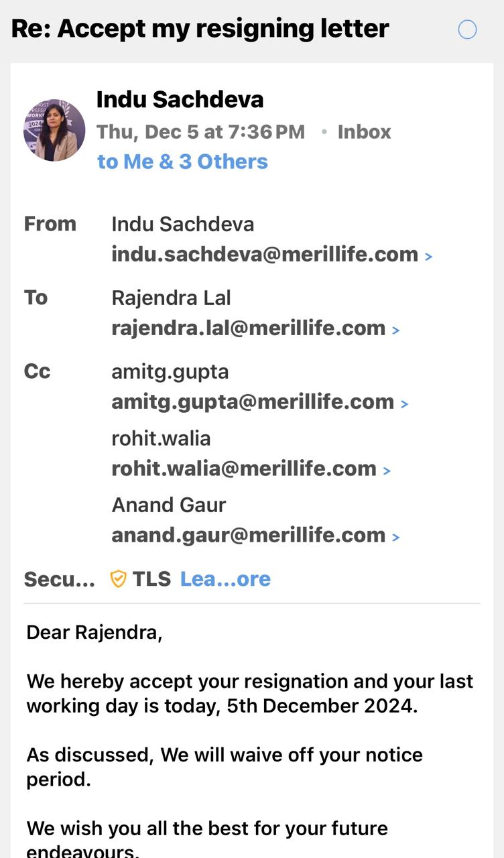504x858 pixels.
Task: Tap the rohit.walia@merillife.com Cc address
Action: click(244, 469)
